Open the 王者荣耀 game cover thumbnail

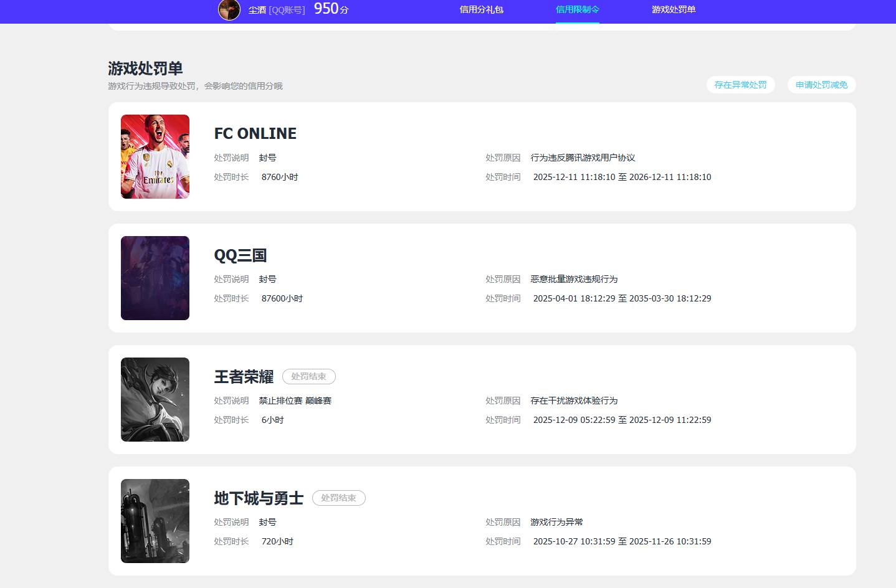coord(155,399)
